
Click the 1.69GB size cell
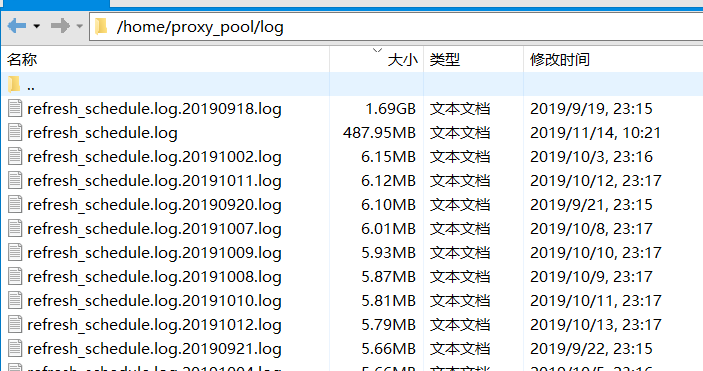coord(391,109)
